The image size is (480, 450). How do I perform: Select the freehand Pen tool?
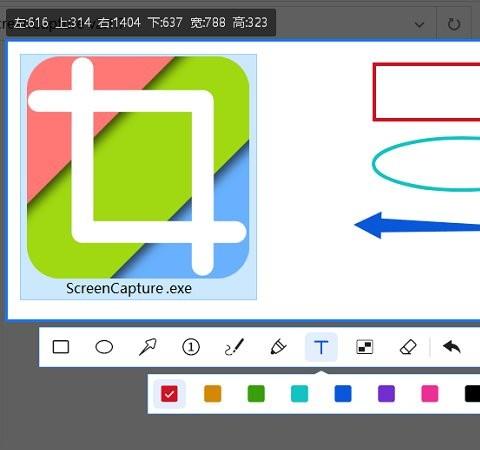[x=234, y=347]
